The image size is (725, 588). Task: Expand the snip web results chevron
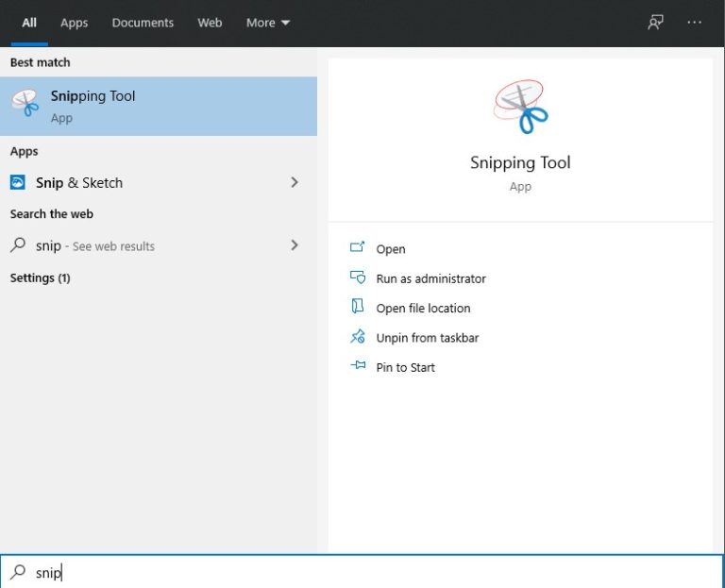click(x=295, y=245)
